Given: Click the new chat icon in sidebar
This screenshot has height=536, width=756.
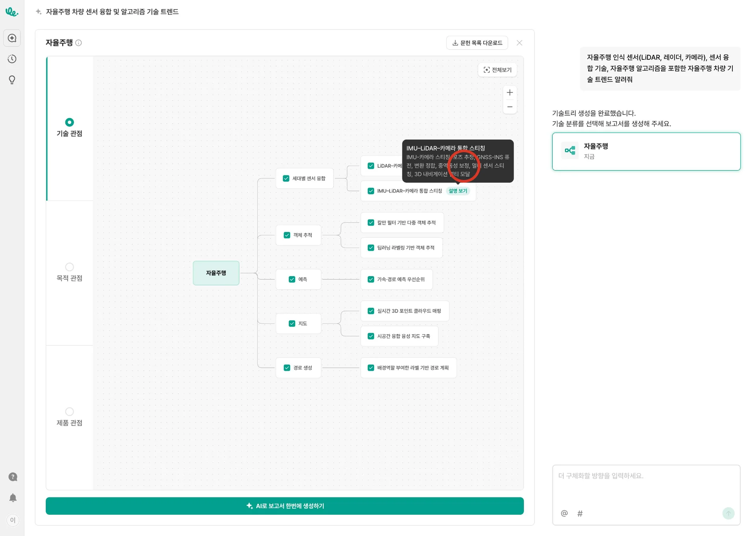Looking at the screenshot, I should point(12,38).
